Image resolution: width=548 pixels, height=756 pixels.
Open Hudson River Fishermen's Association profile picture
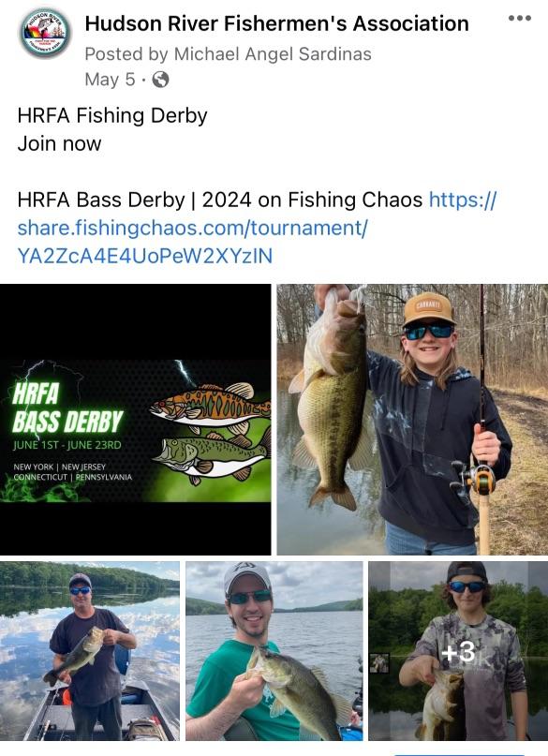[45, 33]
